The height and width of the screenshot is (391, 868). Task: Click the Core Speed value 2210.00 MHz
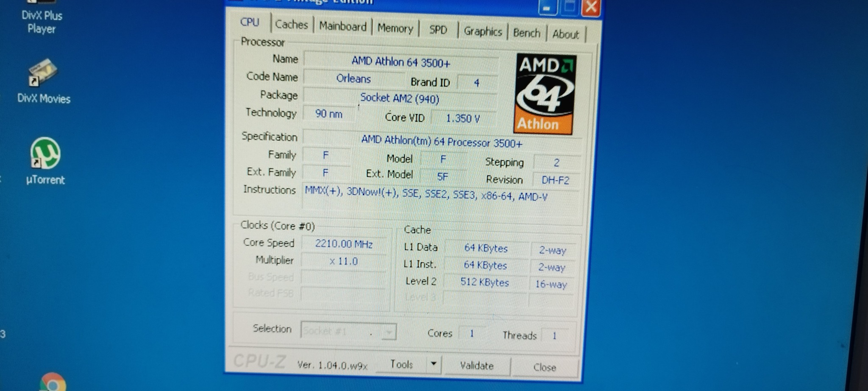344,244
